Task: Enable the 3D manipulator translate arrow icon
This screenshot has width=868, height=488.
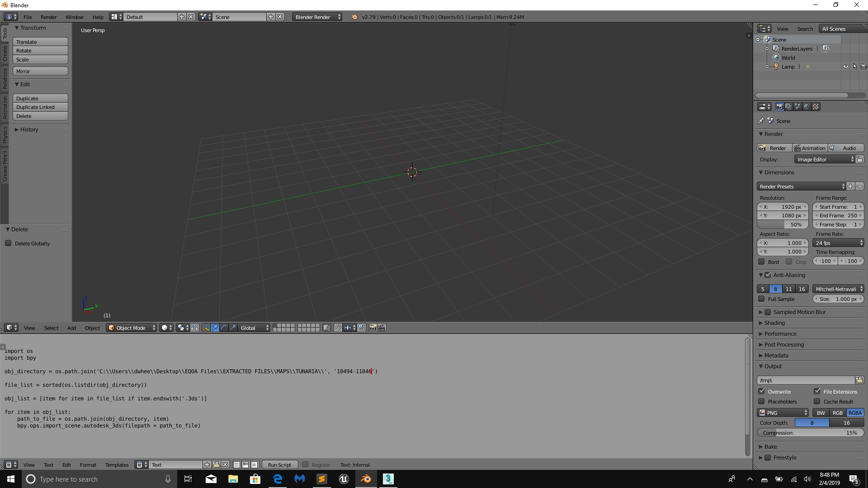Action: click(214, 328)
